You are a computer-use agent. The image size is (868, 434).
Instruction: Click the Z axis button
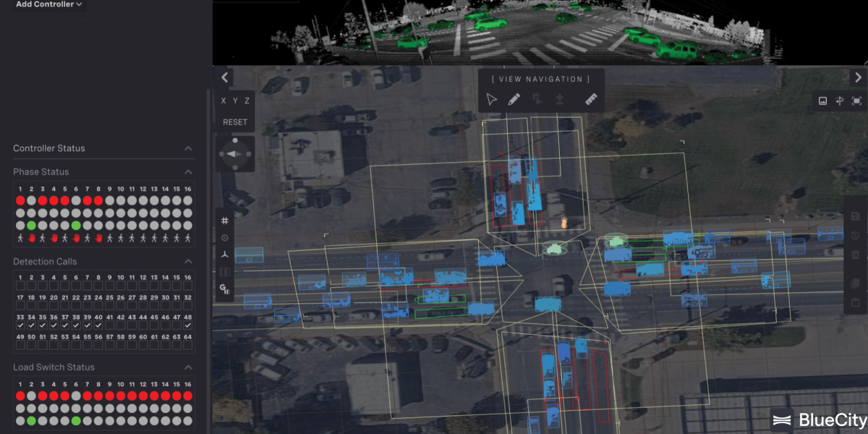pos(247,101)
